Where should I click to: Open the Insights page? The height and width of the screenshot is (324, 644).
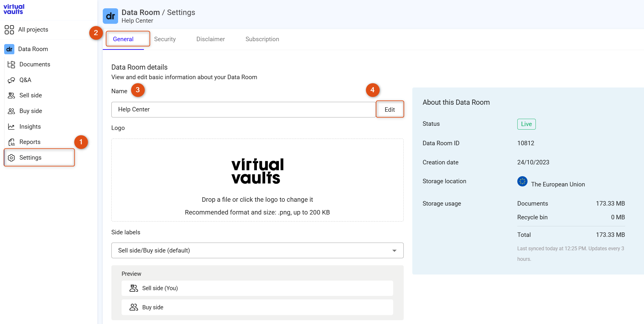(x=30, y=127)
